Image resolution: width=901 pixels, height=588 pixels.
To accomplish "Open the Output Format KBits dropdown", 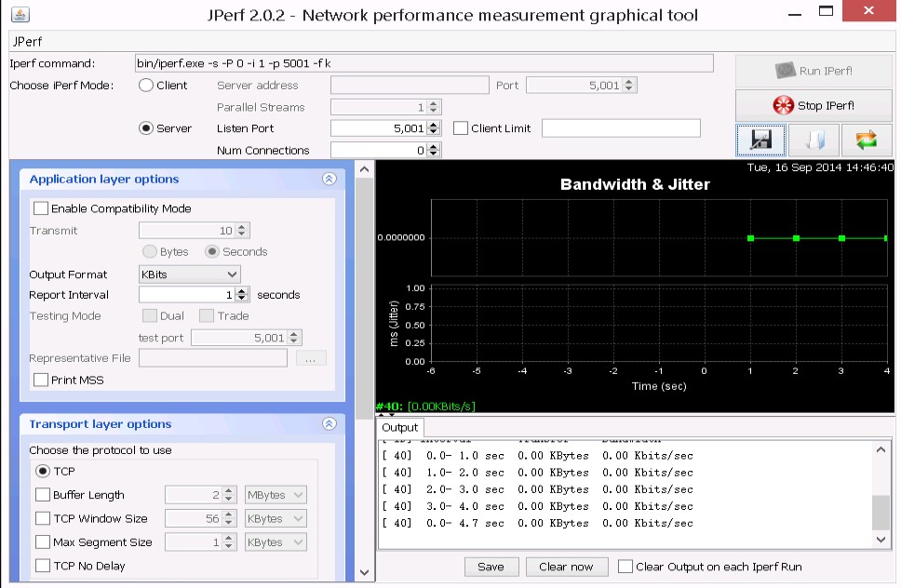I will point(190,274).
